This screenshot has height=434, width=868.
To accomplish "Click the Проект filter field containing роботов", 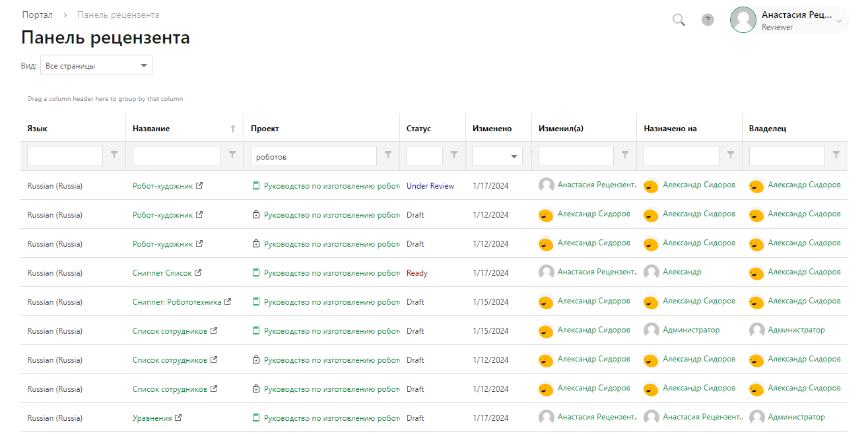I will click(313, 156).
